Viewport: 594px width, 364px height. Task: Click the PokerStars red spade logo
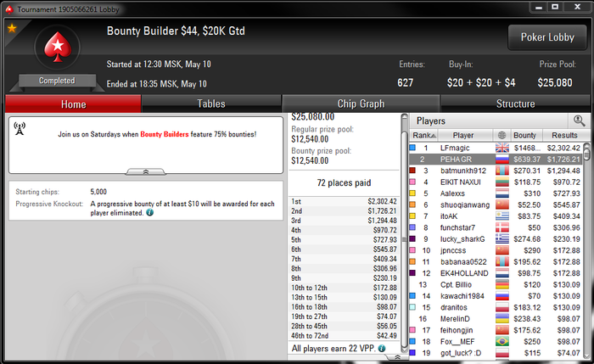point(58,47)
